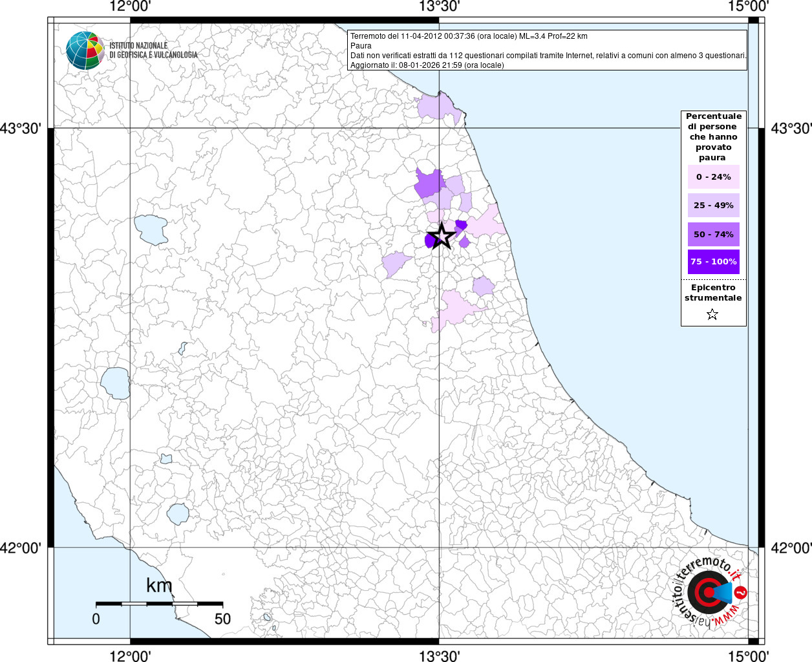812x662 pixels.
Task: Select the 0 - 24% legend swatch
Action: 713,177
